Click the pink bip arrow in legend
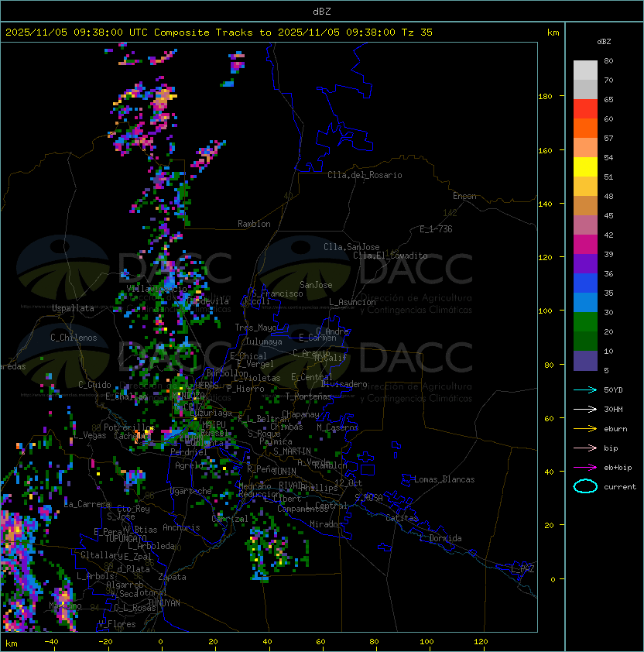644x652 pixels. point(585,448)
